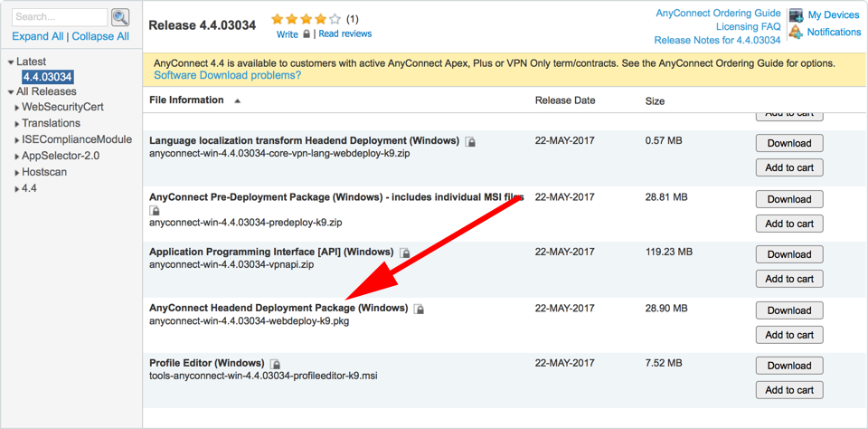Click filename anyconnect-win-4.4.03034-webdeploy-k9.pkg
Viewport: 868px width, 429px height.
pos(250,320)
